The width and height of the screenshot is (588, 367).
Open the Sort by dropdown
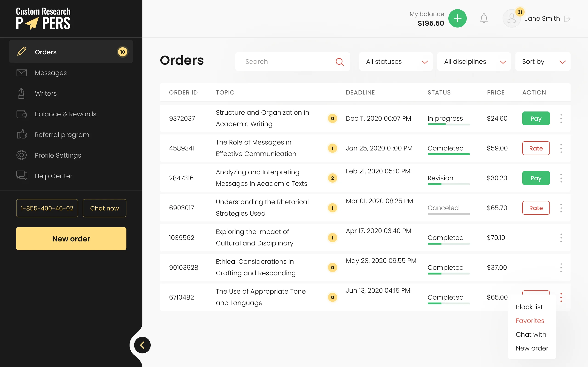click(543, 62)
